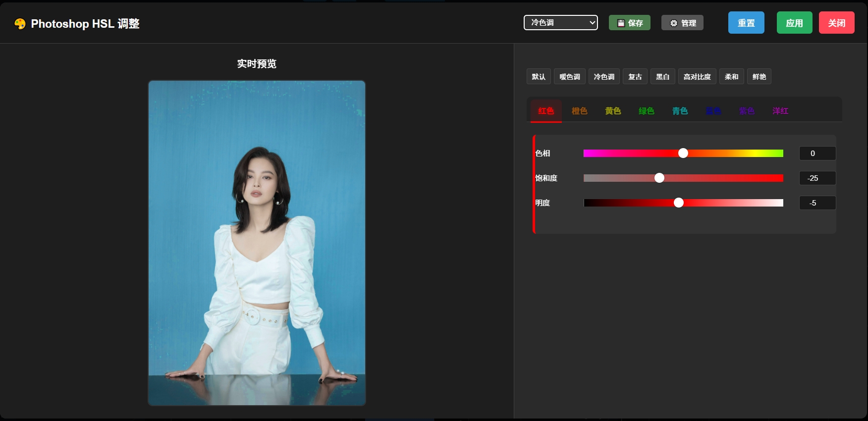Switch to the 紫色 color tab
Viewport: 868px width, 421px height.
point(747,111)
